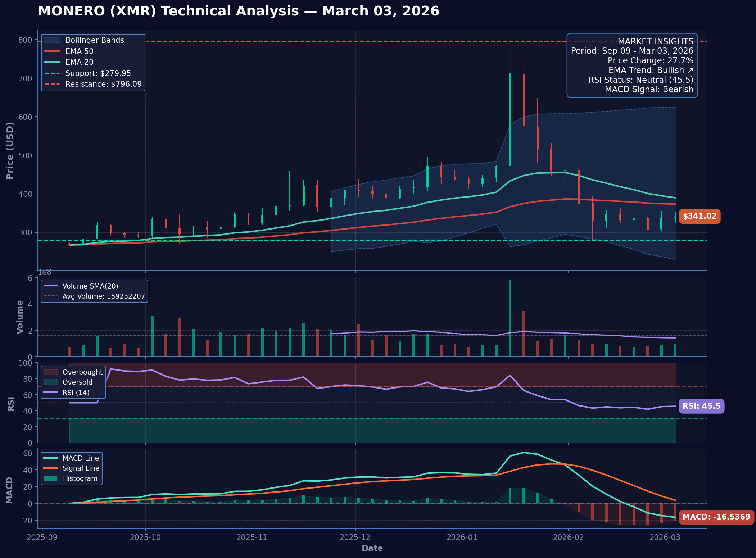Click the Histogram legend swatch

50,479
